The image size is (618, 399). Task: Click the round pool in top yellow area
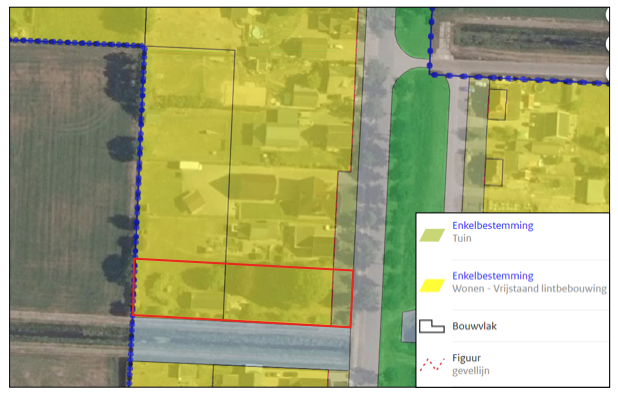click(x=257, y=31)
